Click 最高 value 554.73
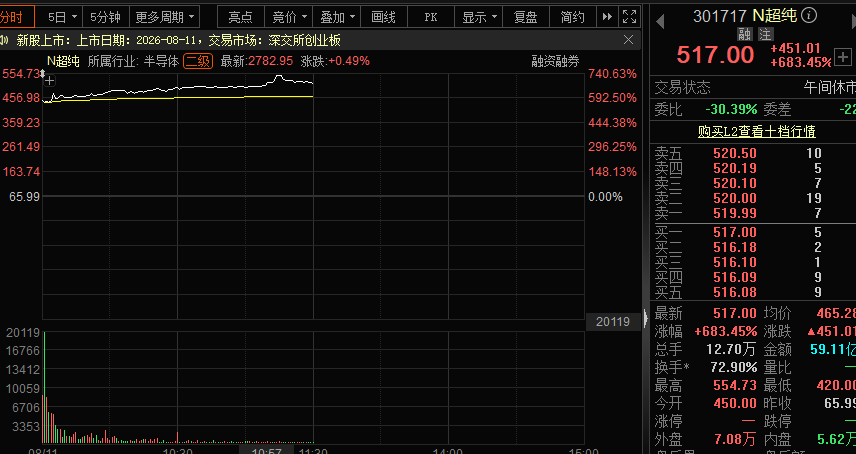Screen dimensions: 856x454 pos(735,385)
